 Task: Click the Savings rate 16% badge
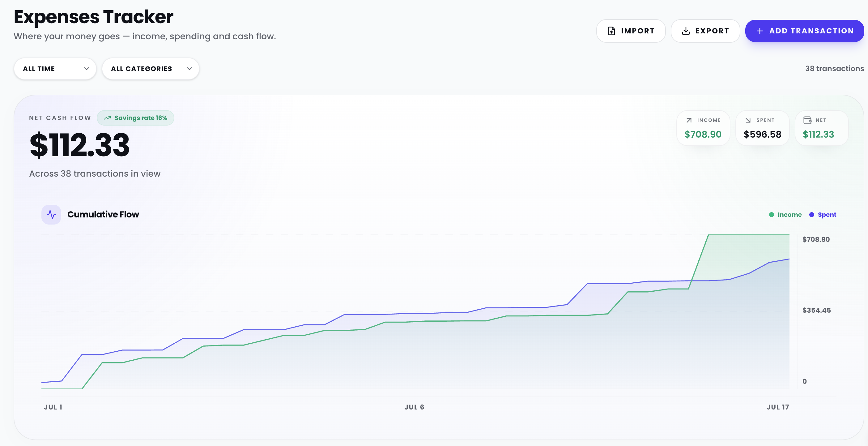pos(135,118)
